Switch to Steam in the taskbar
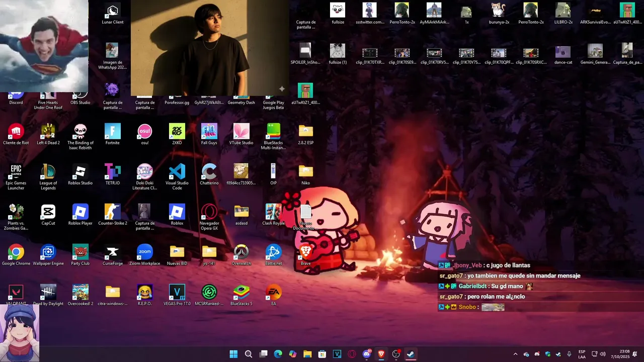644x362 pixels. 411,354
